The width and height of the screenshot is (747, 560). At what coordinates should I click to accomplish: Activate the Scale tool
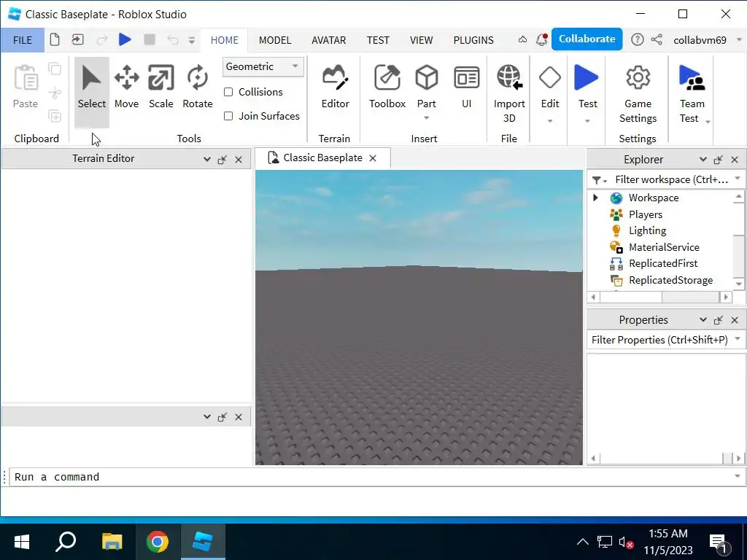(161, 87)
